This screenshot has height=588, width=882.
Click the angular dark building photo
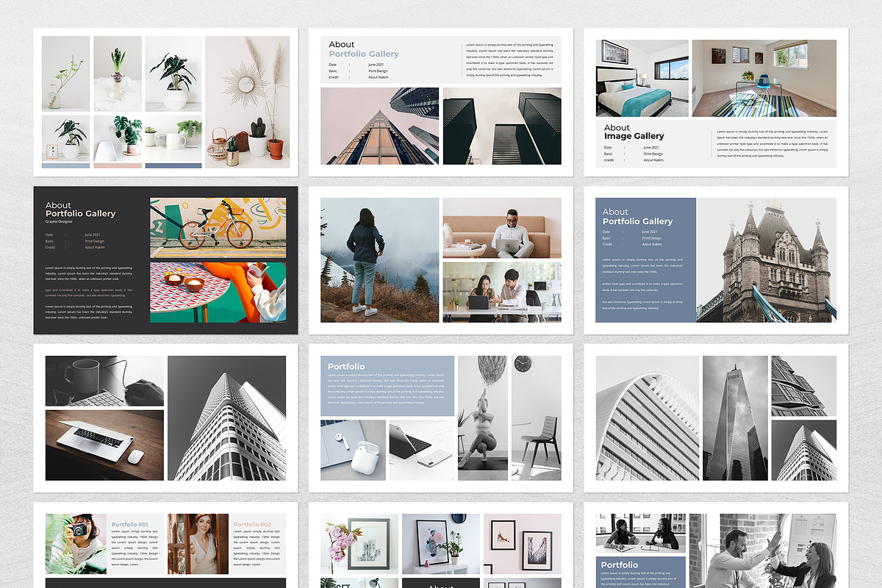(803, 386)
